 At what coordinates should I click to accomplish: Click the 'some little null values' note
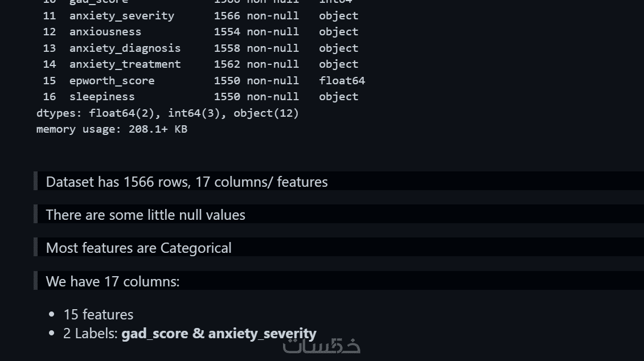(x=145, y=215)
